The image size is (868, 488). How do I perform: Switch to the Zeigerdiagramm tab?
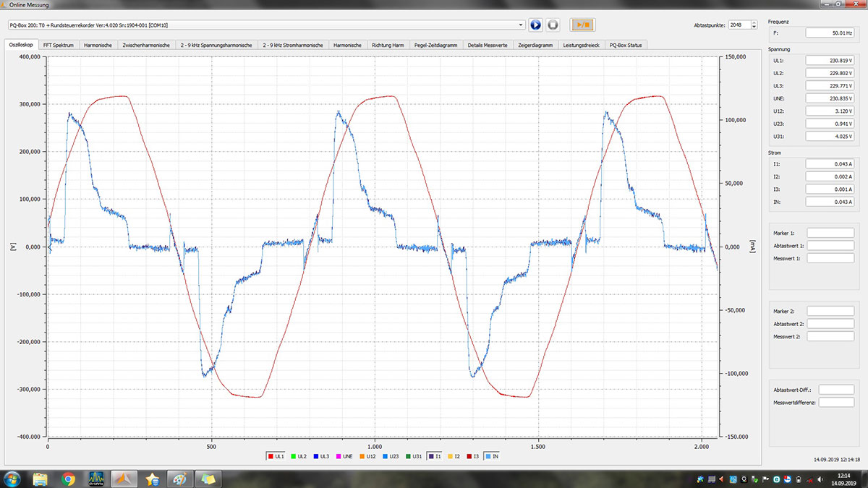536,45
